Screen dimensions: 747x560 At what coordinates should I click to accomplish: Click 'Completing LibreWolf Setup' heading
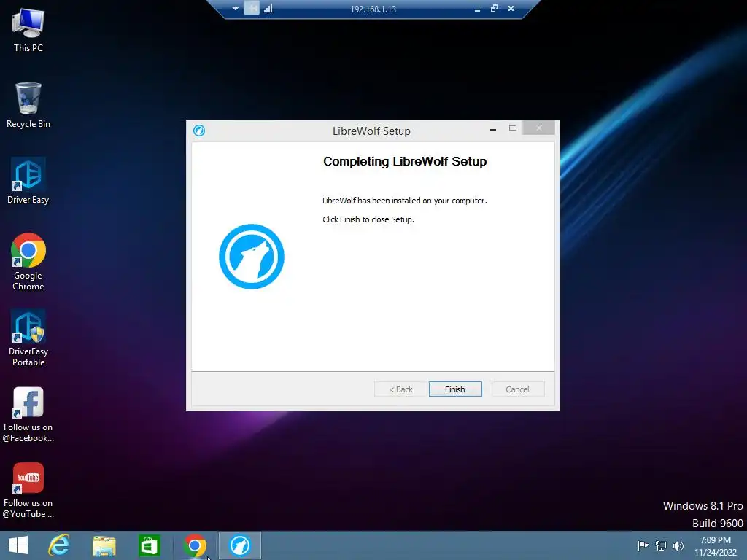pos(405,161)
